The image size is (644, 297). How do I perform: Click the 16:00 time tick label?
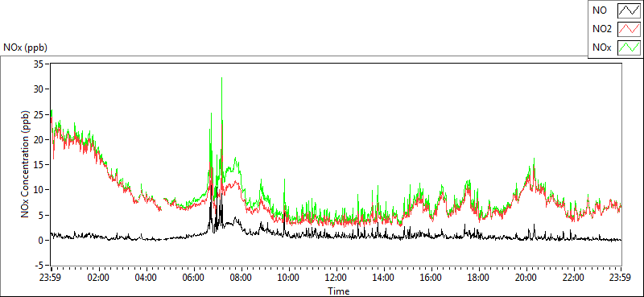click(431, 277)
